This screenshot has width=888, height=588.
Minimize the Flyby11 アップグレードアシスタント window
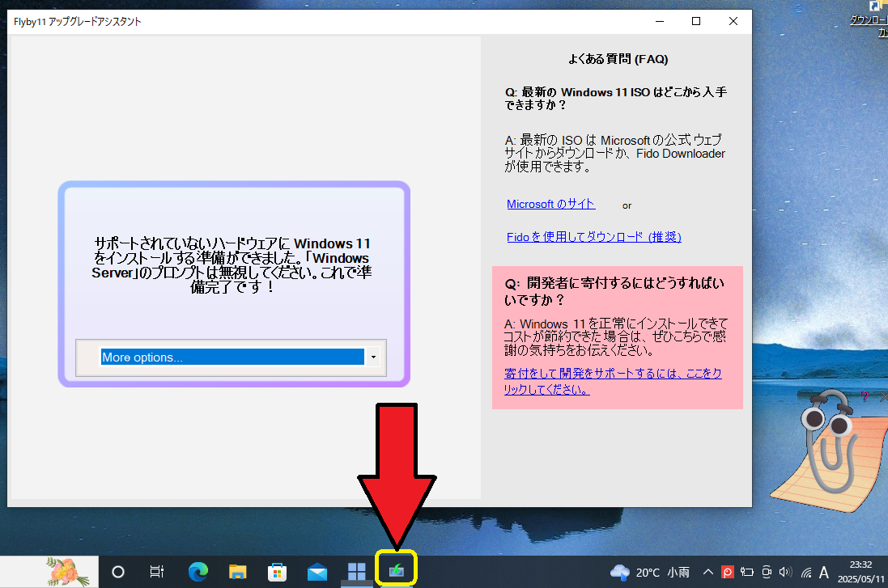click(660, 22)
